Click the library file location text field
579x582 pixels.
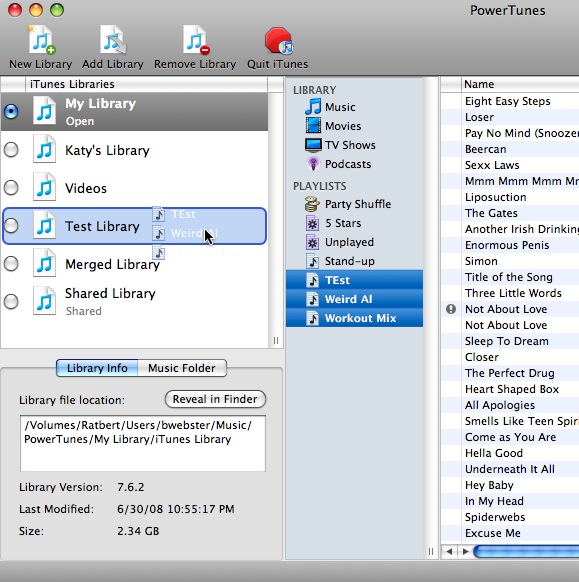tap(143, 444)
